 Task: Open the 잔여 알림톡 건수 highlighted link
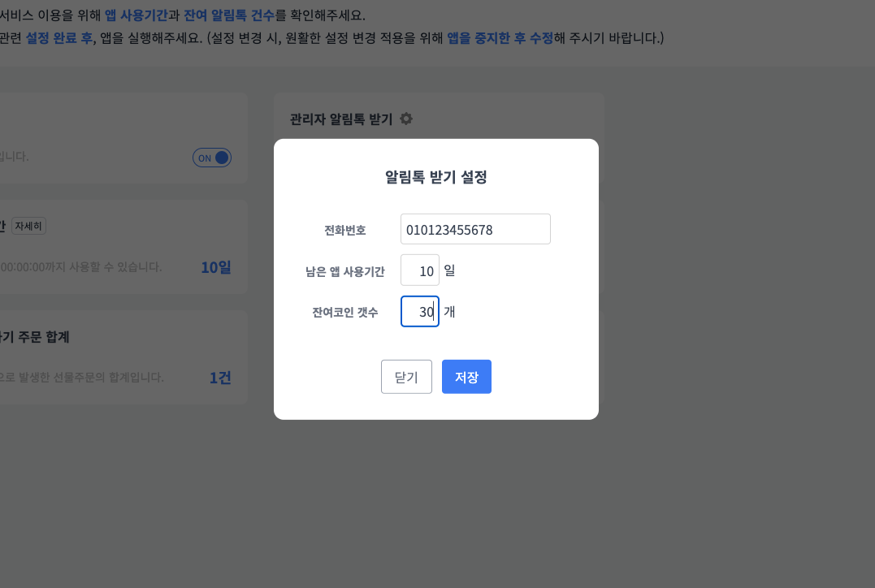[229, 15]
